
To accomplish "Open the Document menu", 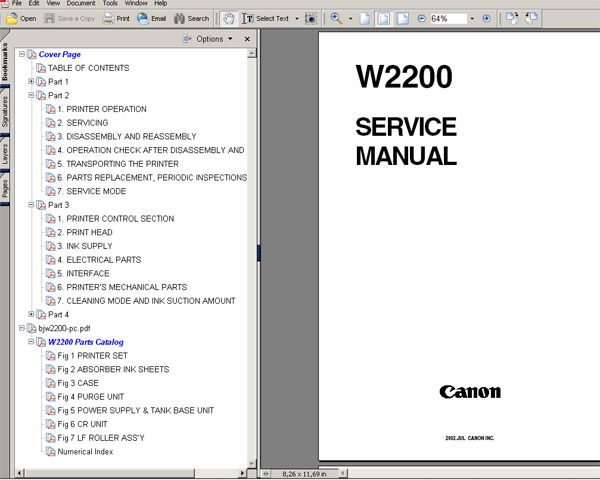I will pos(81,3).
